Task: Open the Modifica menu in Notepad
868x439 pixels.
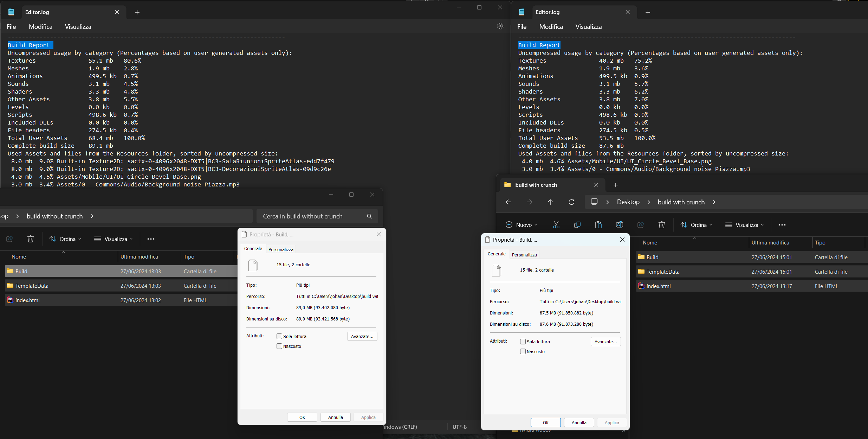Action: 40,26
